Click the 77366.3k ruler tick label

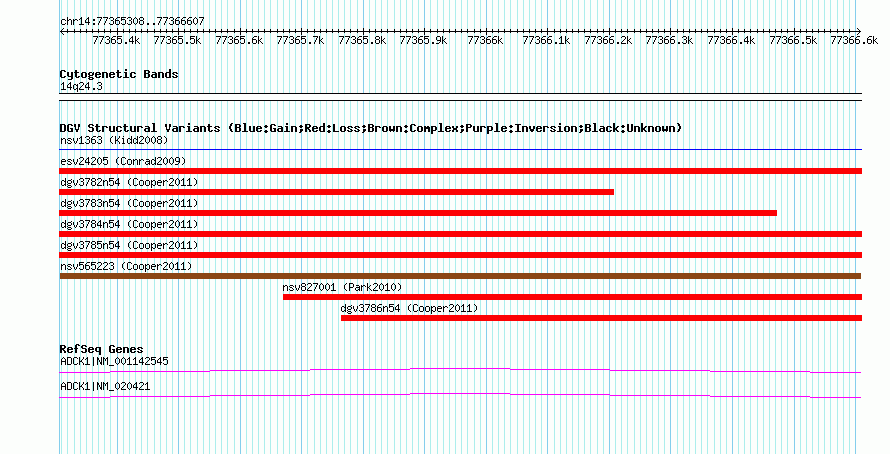pyautogui.click(x=670, y=41)
